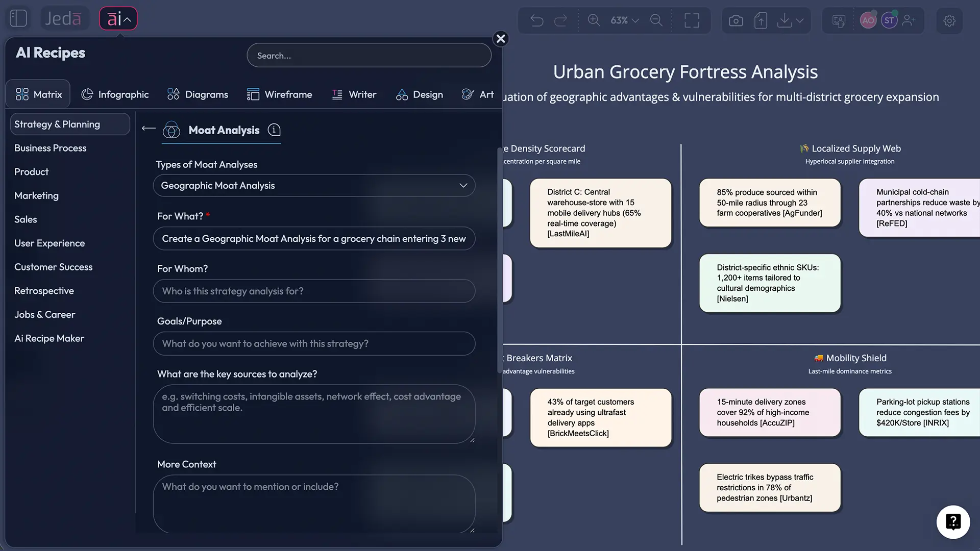Open Ai Recipe Maker in the sidebar
This screenshot has height=551, width=980.
(x=49, y=338)
